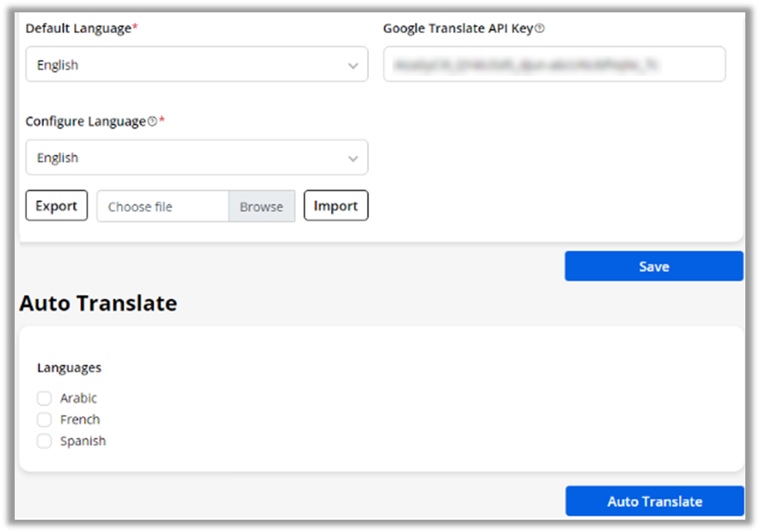Click the help icon next to Configure Language
This screenshot has height=532, width=760.
pyautogui.click(x=152, y=122)
